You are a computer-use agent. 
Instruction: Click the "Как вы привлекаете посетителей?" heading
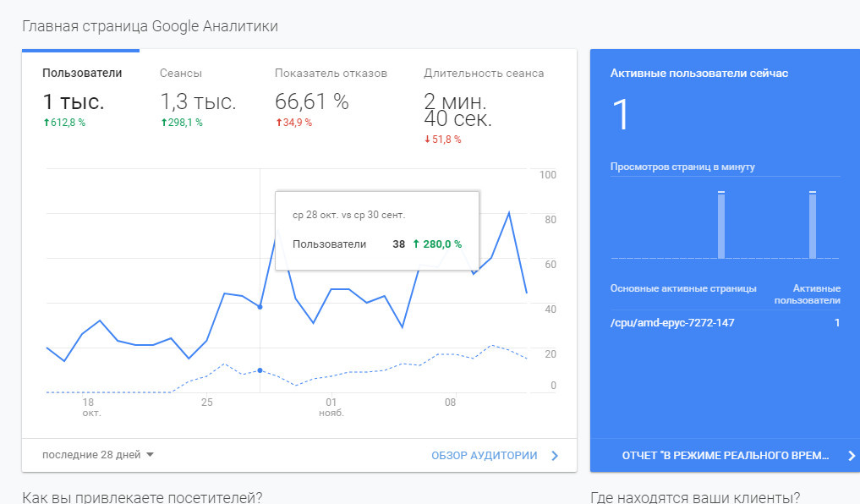pos(142,496)
